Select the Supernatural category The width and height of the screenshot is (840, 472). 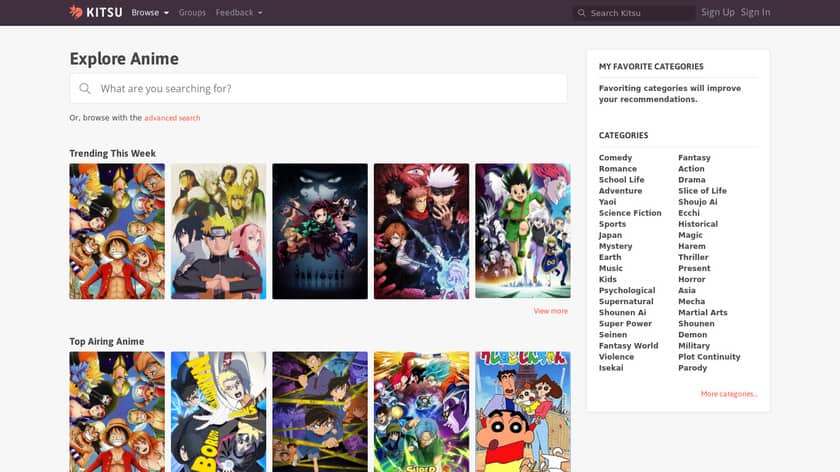pos(626,302)
